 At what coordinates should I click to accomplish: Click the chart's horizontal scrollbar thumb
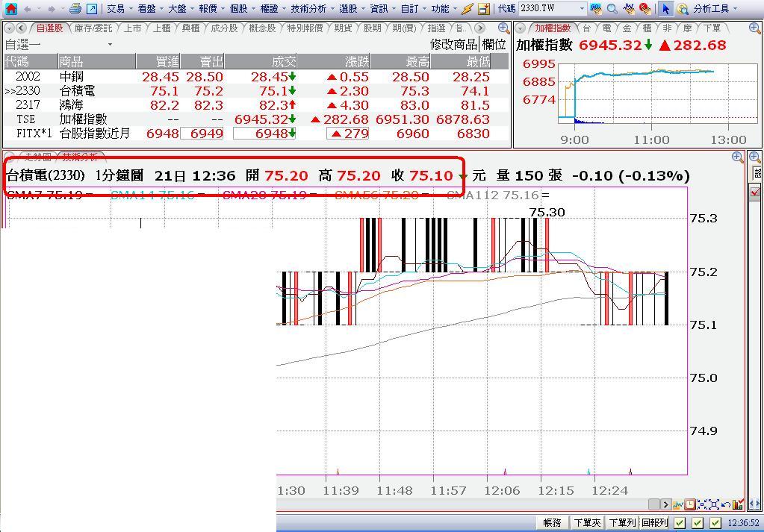(654, 504)
